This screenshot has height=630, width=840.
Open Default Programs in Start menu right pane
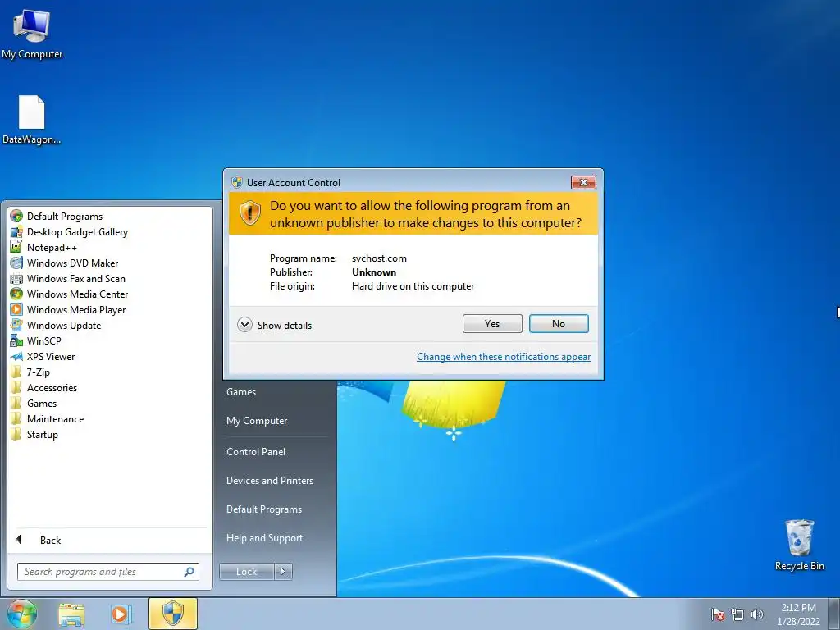(263, 509)
